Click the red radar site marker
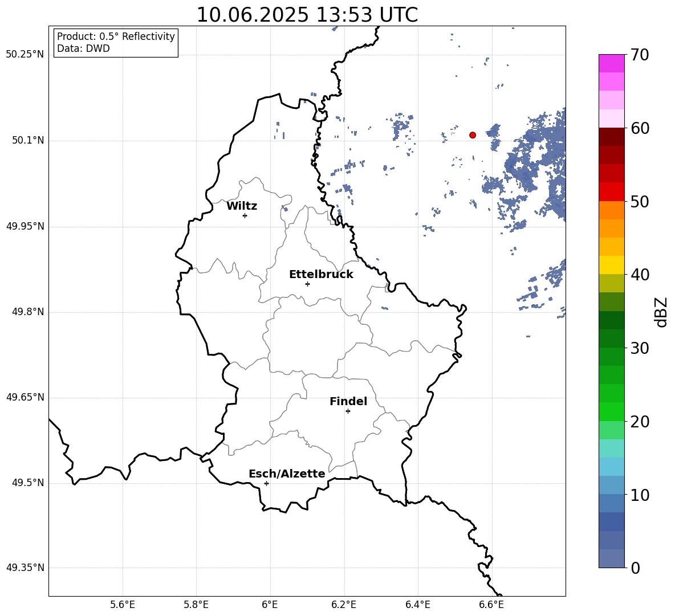The height and width of the screenshot is (616, 675). click(473, 135)
